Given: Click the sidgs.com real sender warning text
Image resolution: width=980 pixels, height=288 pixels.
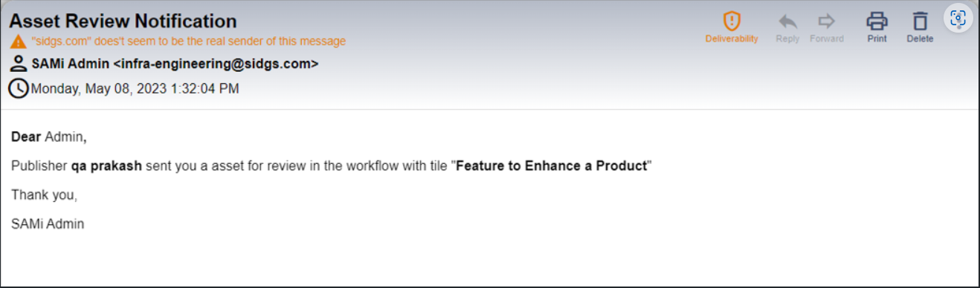Looking at the screenshot, I should pyautogui.click(x=189, y=42).
